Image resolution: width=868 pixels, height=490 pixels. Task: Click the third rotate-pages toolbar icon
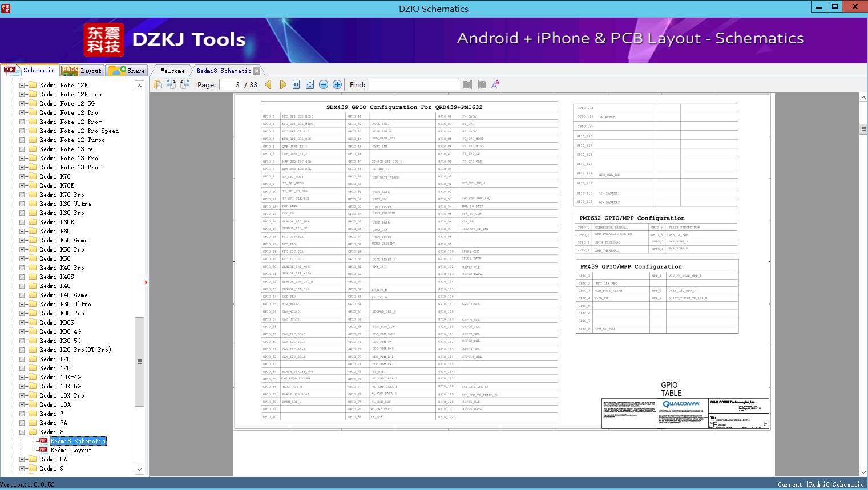tap(185, 84)
